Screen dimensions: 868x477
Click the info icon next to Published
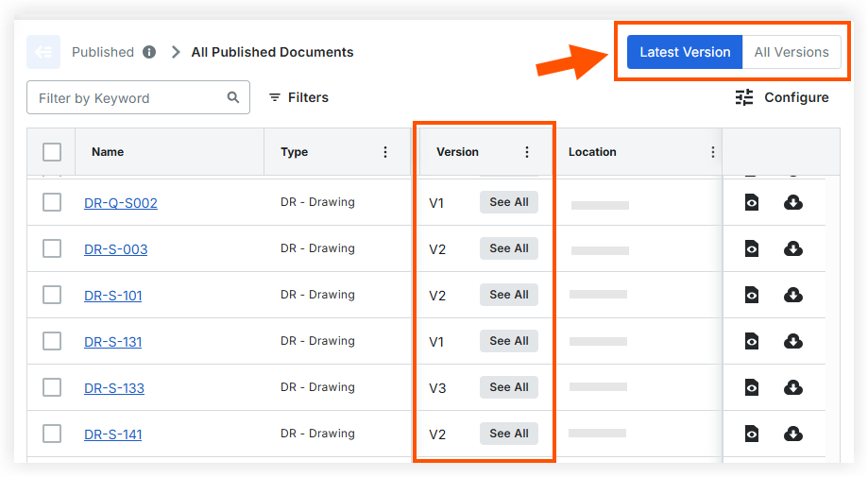pyautogui.click(x=149, y=52)
